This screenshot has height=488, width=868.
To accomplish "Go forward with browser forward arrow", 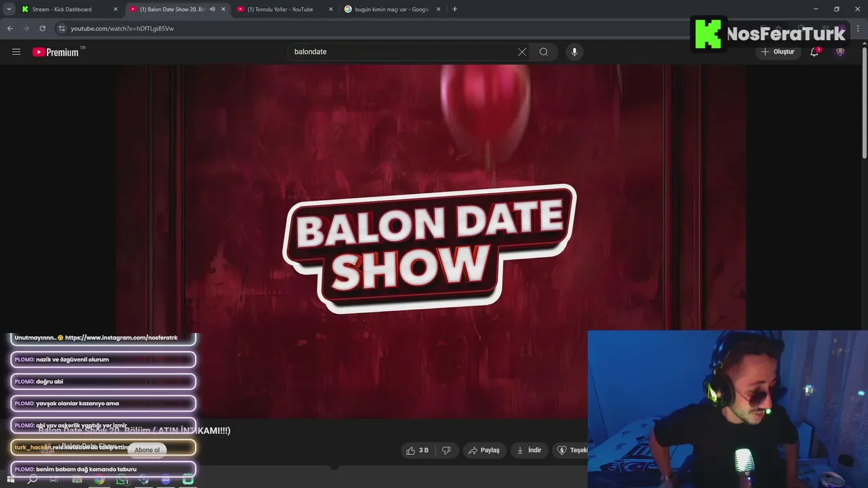I will [x=26, y=28].
